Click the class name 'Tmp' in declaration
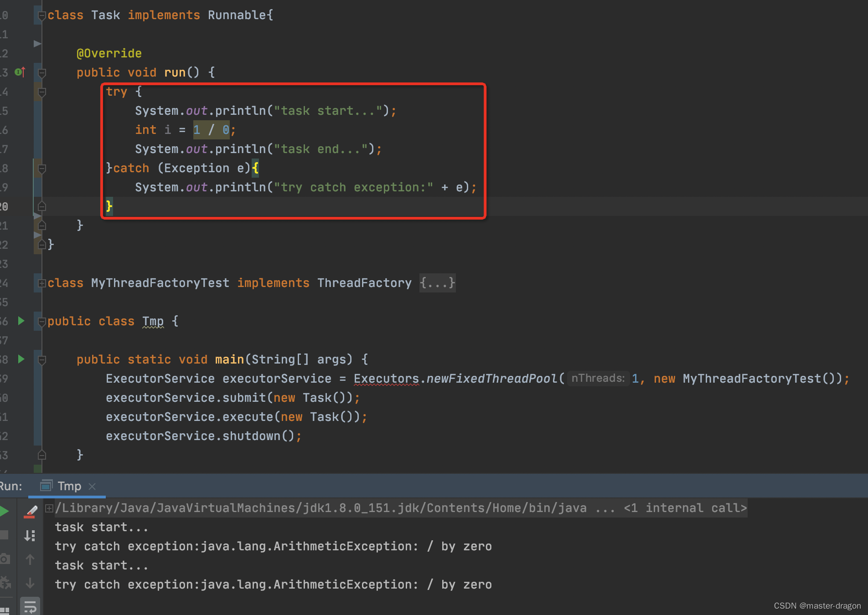The image size is (868, 615). 153,321
